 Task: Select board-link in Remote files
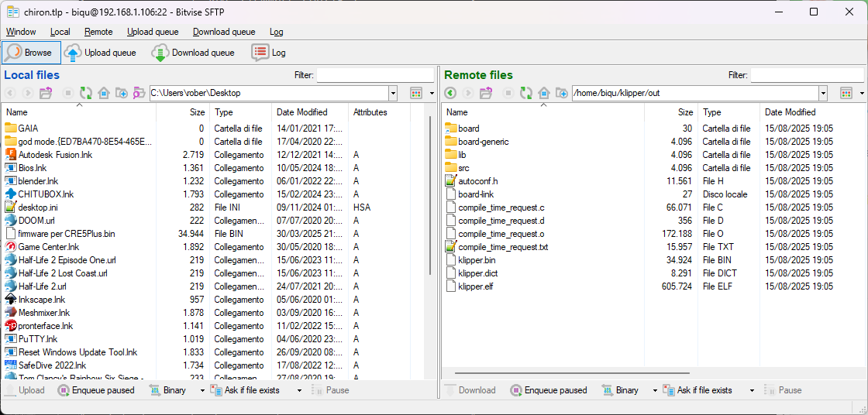tap(476, 194)
